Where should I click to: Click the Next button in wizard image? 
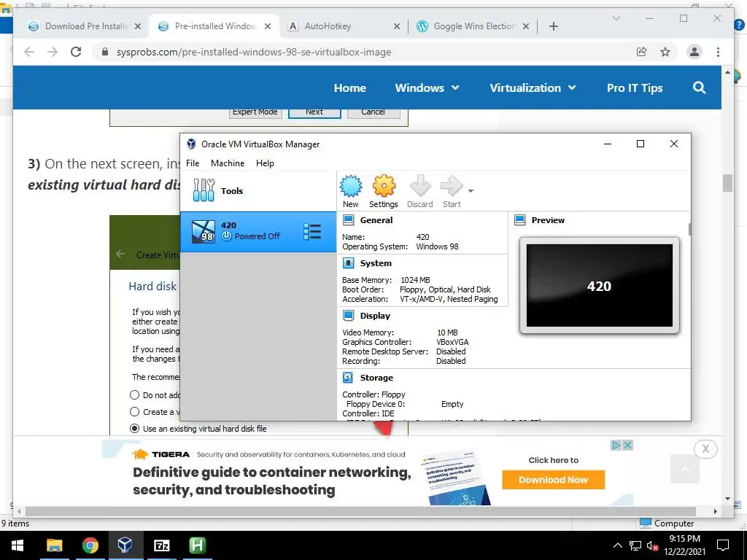pos(314,112)
